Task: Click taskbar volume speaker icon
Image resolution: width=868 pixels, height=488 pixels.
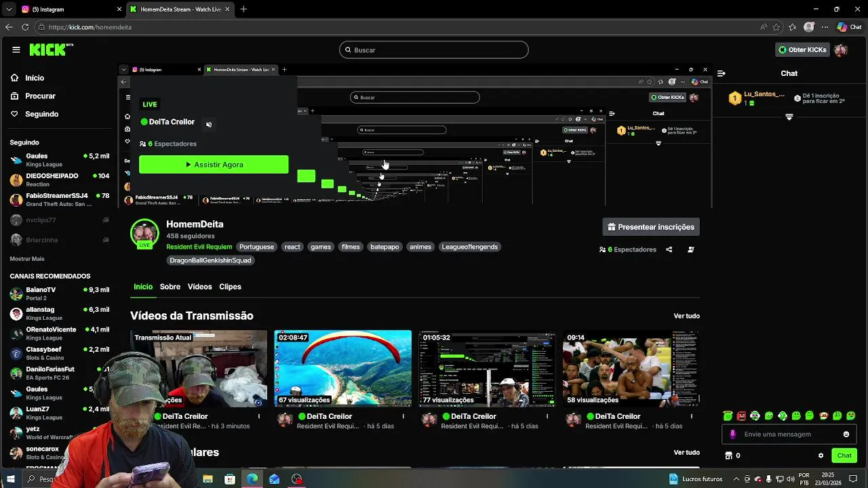Action: (x=790, y=479)
